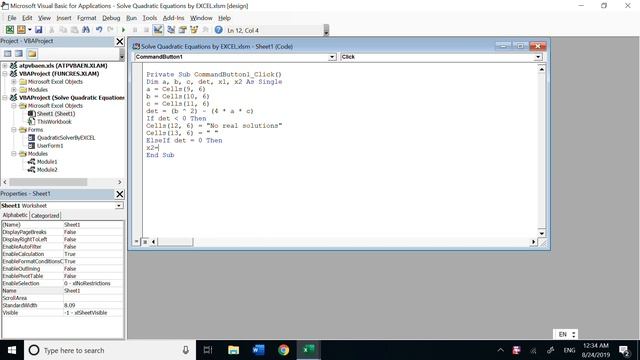
Task: Click the View Microsoft Excel toolbar icon
Action: (9, 30)
